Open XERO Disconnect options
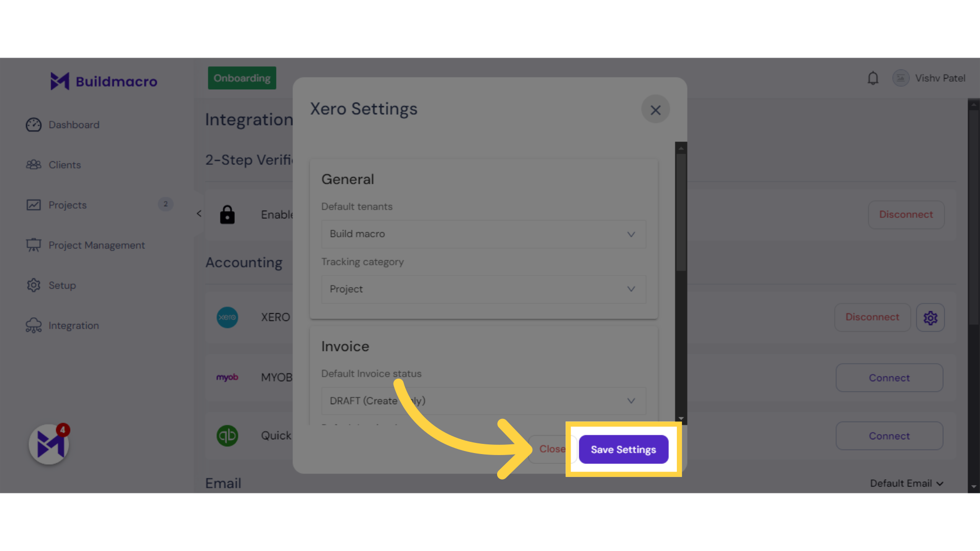The image size is (980, 551). pyautogui.click(x=872, y=317)
